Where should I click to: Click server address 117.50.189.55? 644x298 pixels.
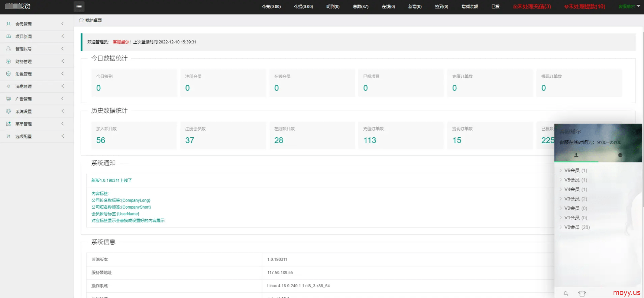(x=280, y=273)
